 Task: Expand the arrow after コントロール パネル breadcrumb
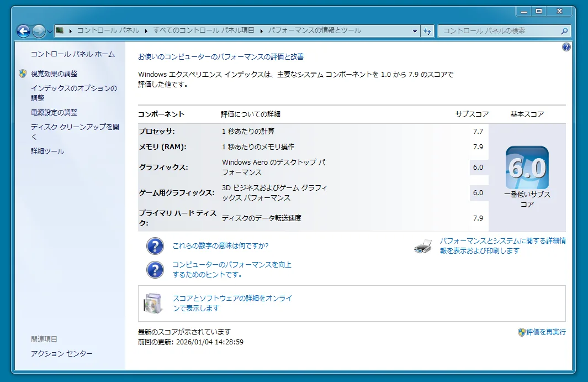click(146, 31)
